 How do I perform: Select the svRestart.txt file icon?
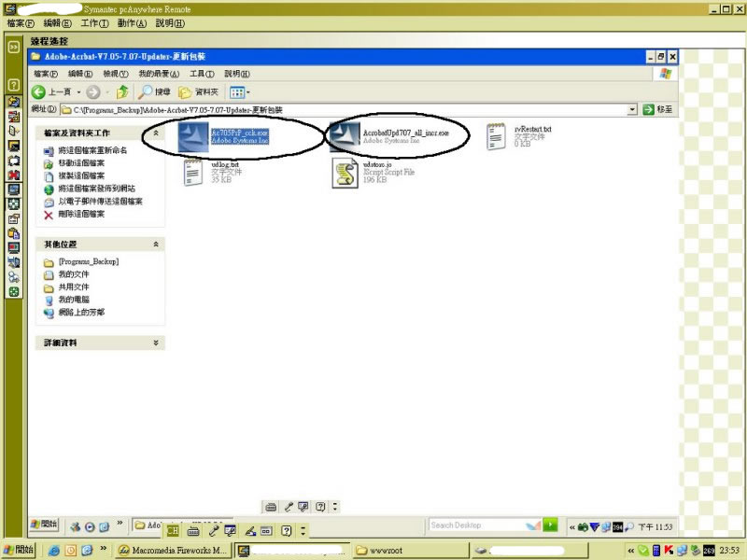[x=497, y=136]
